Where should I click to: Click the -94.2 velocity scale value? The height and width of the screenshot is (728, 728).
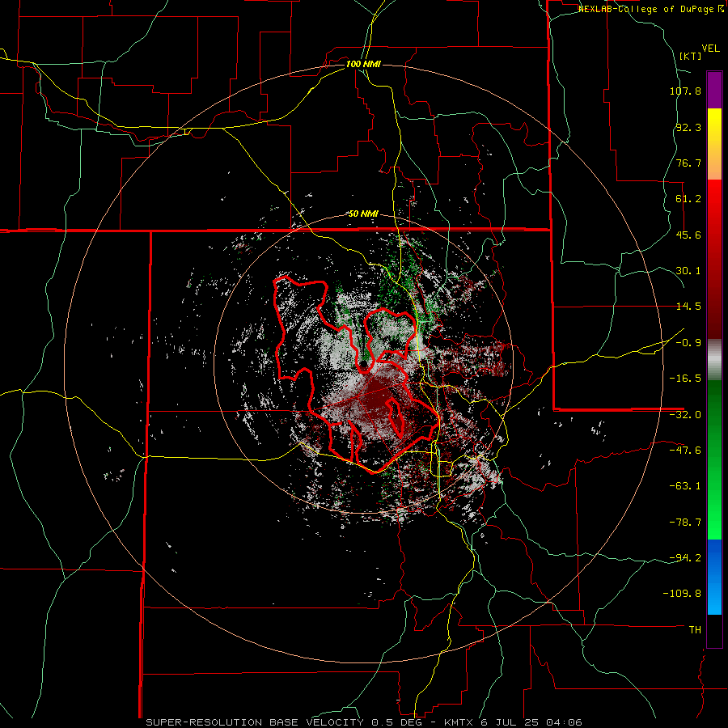tap(685, 558)
